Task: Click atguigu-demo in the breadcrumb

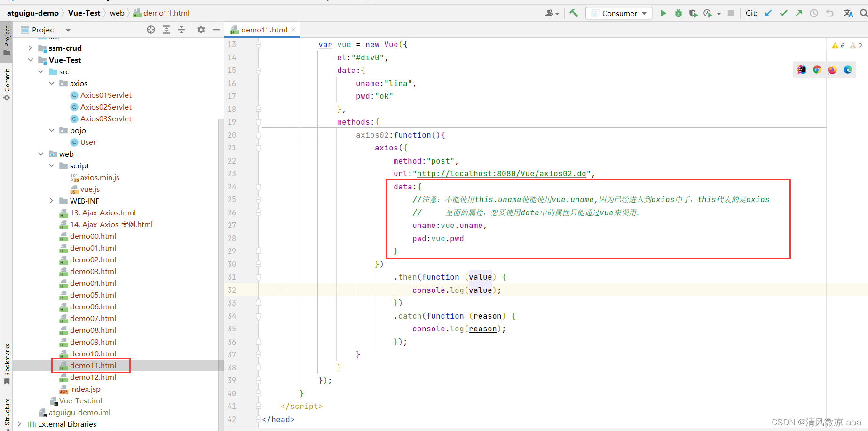Action: 33,13
